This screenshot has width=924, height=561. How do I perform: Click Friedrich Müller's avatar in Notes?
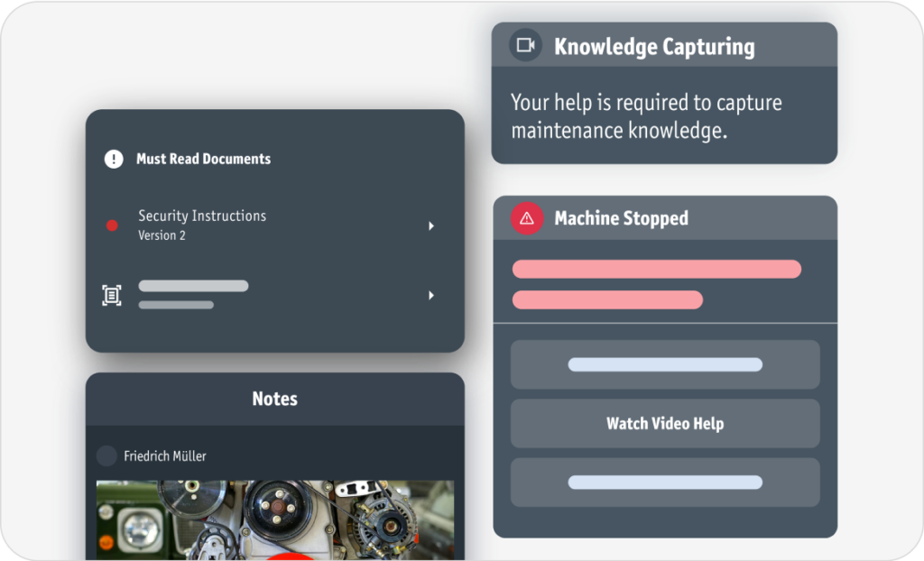(106, 455)
